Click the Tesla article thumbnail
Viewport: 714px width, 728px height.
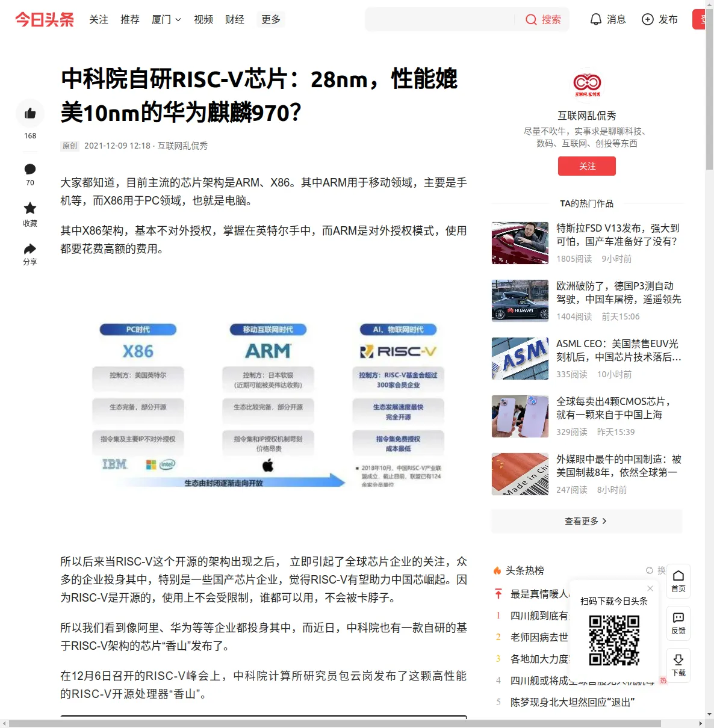click(x=520, y=243)
